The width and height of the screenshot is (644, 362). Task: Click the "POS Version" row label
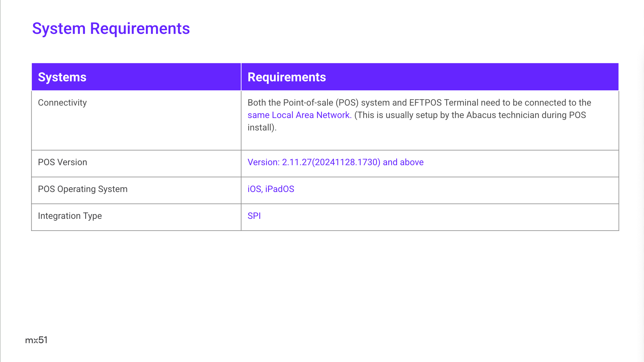click(62, 162)
